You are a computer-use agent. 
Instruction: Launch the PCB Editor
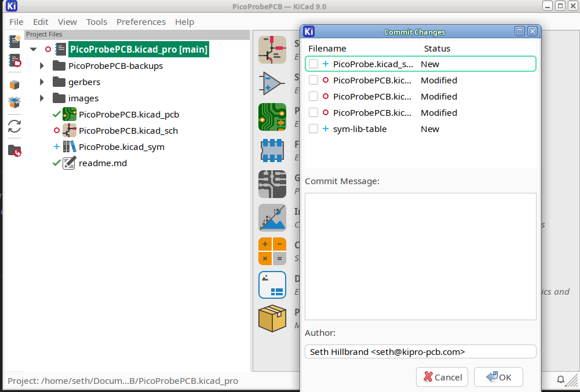coord(272,117)
